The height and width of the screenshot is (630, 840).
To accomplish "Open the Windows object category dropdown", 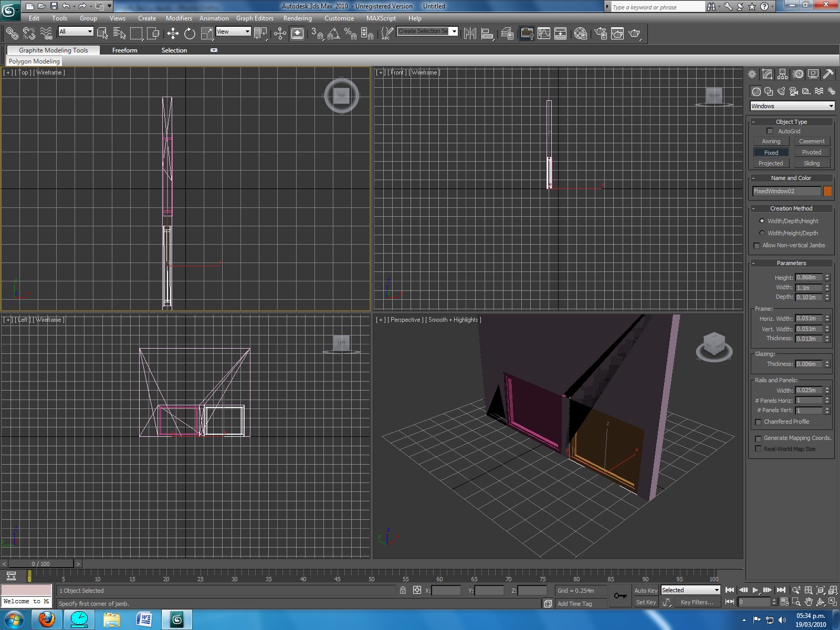I will 792,106.
